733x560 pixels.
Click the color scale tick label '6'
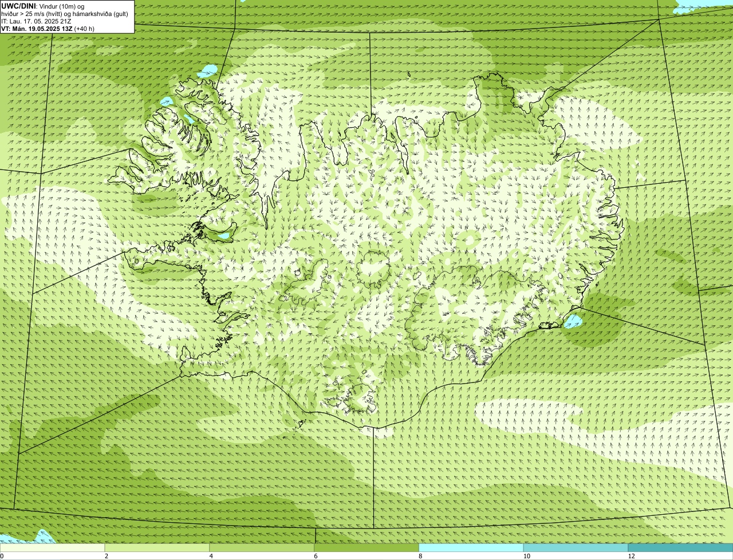[316, 556]
